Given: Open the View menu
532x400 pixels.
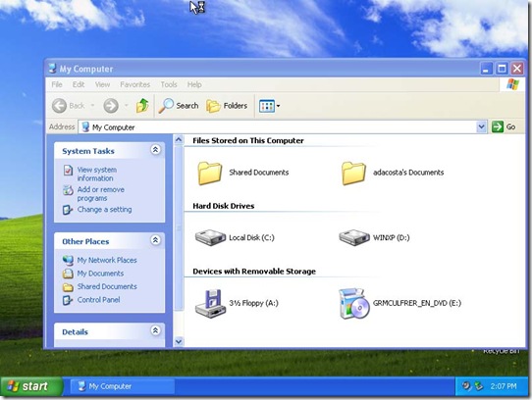Looking at the screenshot, I should pos(102,84).
